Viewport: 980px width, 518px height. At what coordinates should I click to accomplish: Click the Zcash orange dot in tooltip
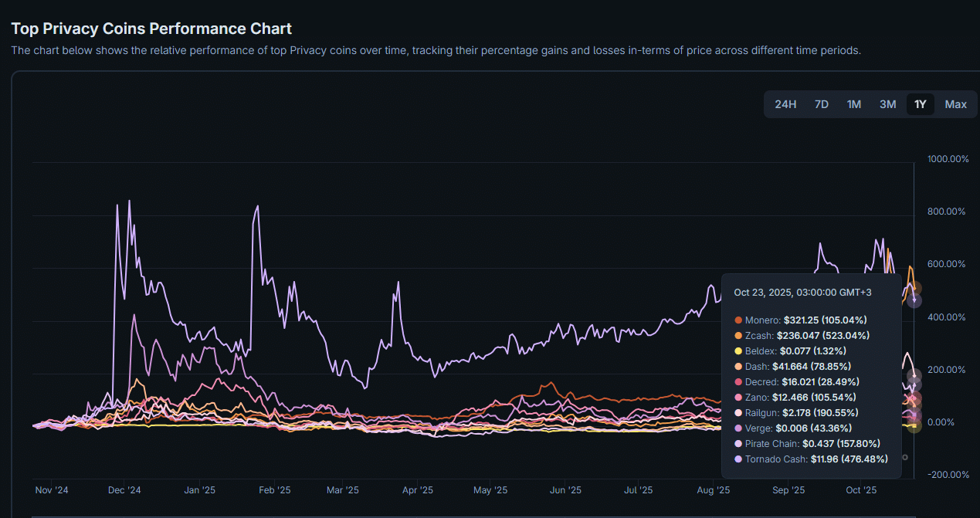tap(738, 336)
